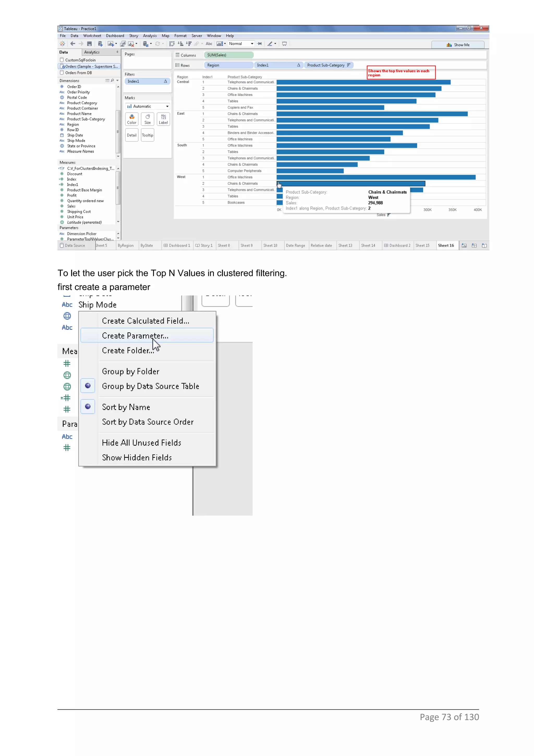This screenshot has width=534, height=756.
Task: Click the Label mark card
Action: 163,119
